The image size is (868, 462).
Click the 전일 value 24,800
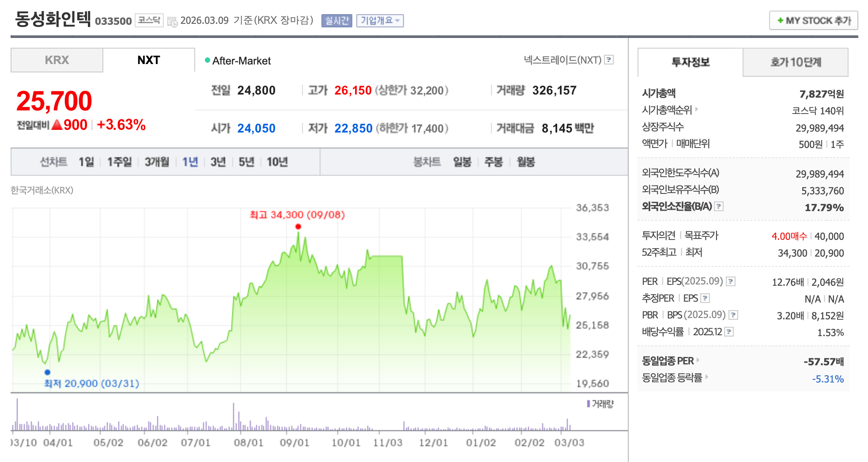[256, 91]
